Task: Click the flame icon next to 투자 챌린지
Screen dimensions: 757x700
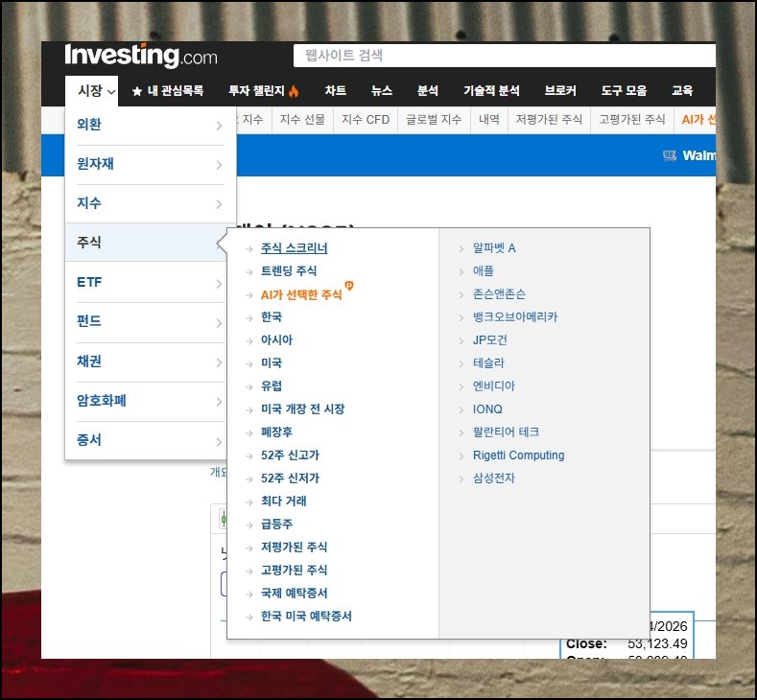Action: [294, 91]
